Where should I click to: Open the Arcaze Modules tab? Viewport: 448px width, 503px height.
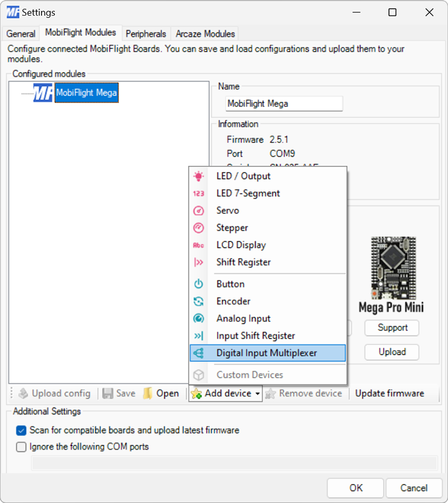204,34
